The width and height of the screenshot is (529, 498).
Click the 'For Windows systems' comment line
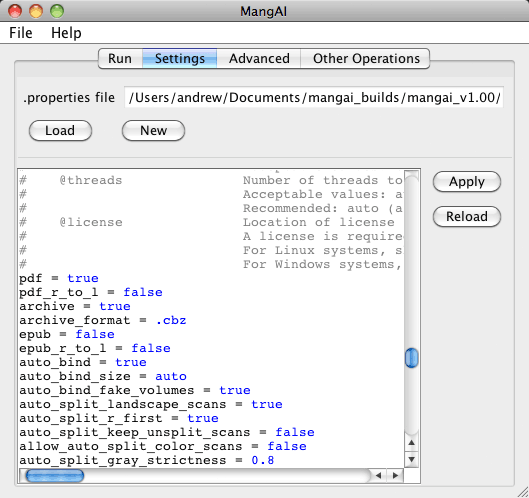[211, 265]
